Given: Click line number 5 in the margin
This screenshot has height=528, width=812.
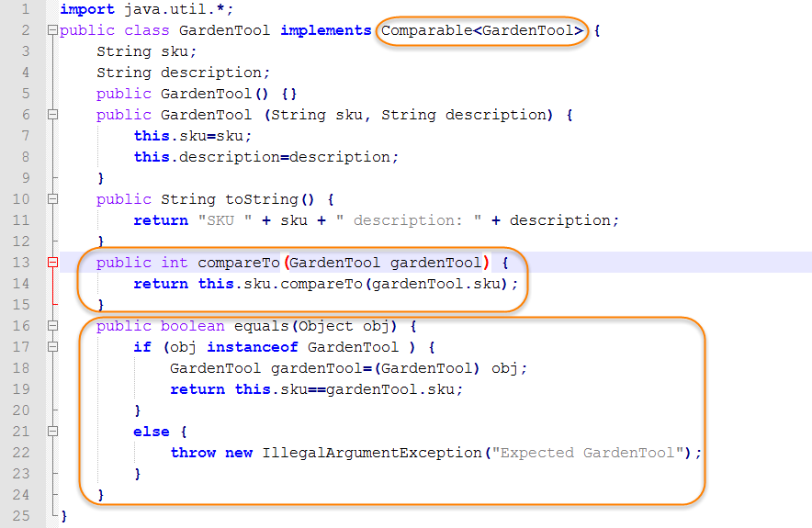Looking at the screenshot, I should [26, 94].
